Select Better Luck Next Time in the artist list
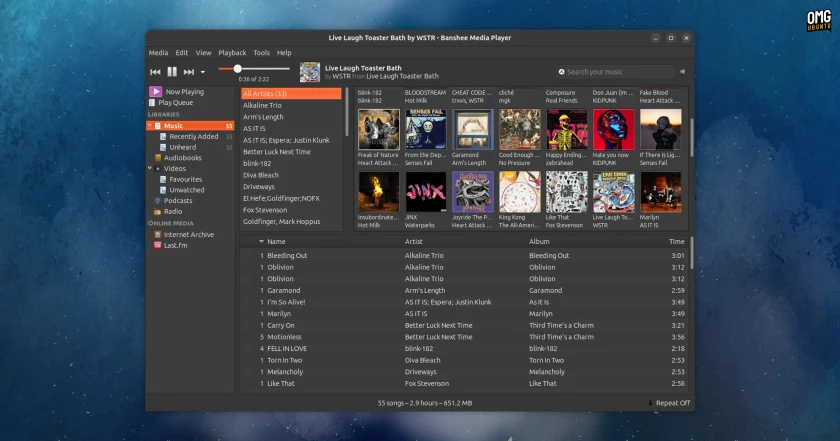Screen dimensions: 840x441 pos(291,152)
